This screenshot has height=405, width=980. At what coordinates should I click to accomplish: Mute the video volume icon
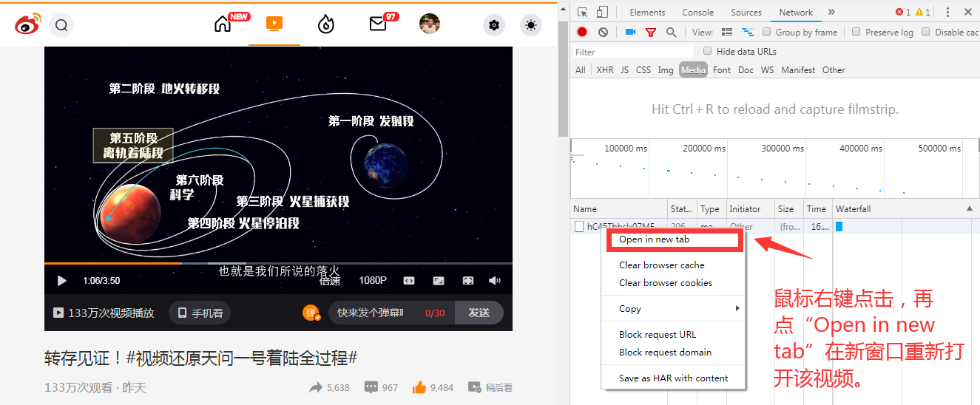(x=496, y=281)
